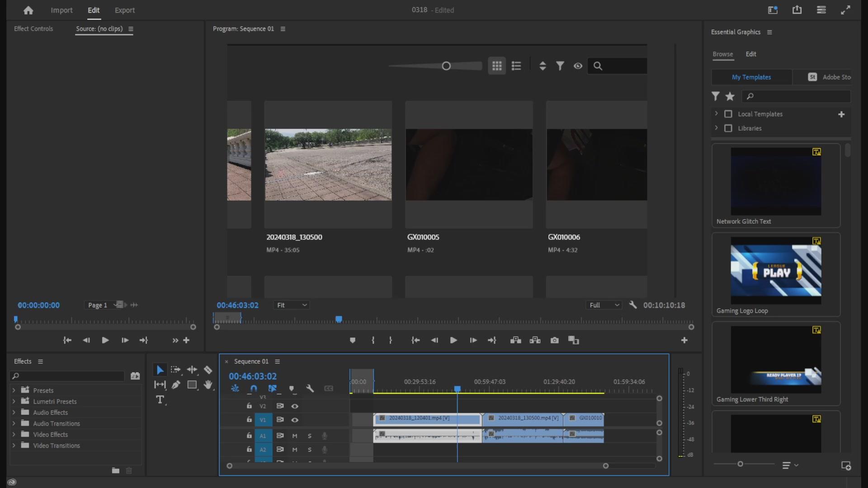
Task: Open timeline wrench display settings
Action: pos(310,389)
